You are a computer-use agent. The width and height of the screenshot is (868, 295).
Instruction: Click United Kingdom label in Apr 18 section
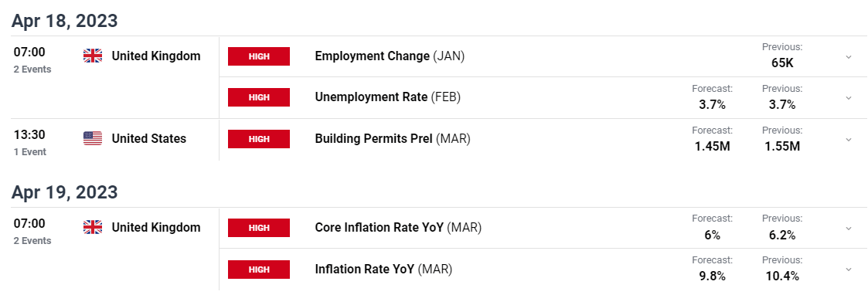pos(156,56)
